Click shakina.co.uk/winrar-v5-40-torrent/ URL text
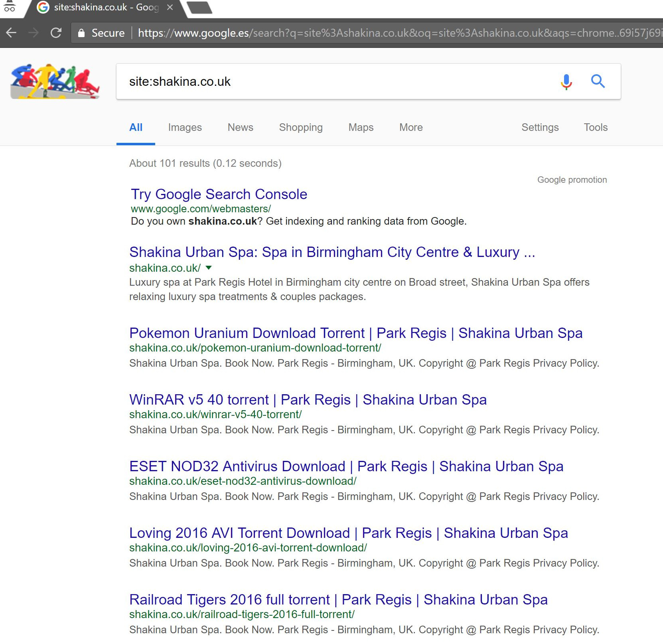 click(215, 415)
